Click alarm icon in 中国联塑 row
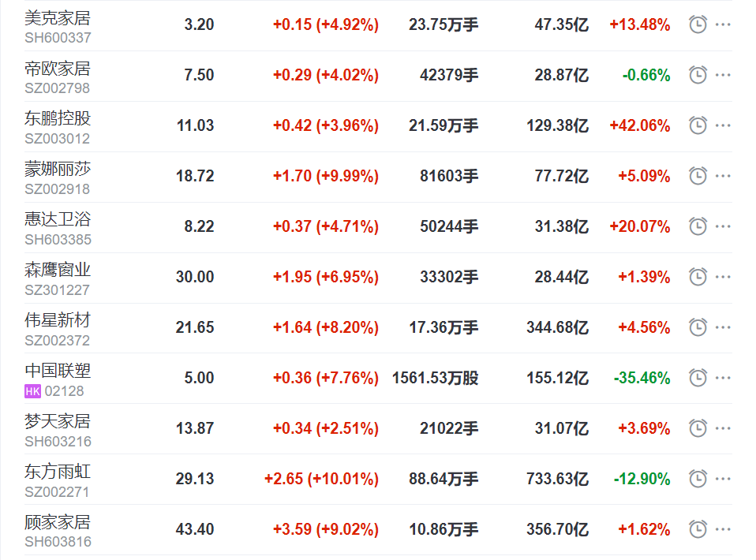 [698, 378]
